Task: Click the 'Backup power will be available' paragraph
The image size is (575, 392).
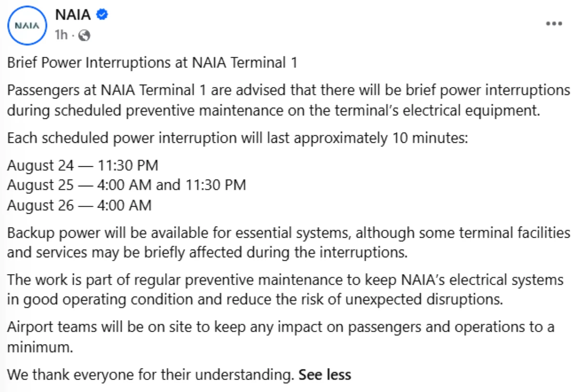Action: click(x=288, y=242)
